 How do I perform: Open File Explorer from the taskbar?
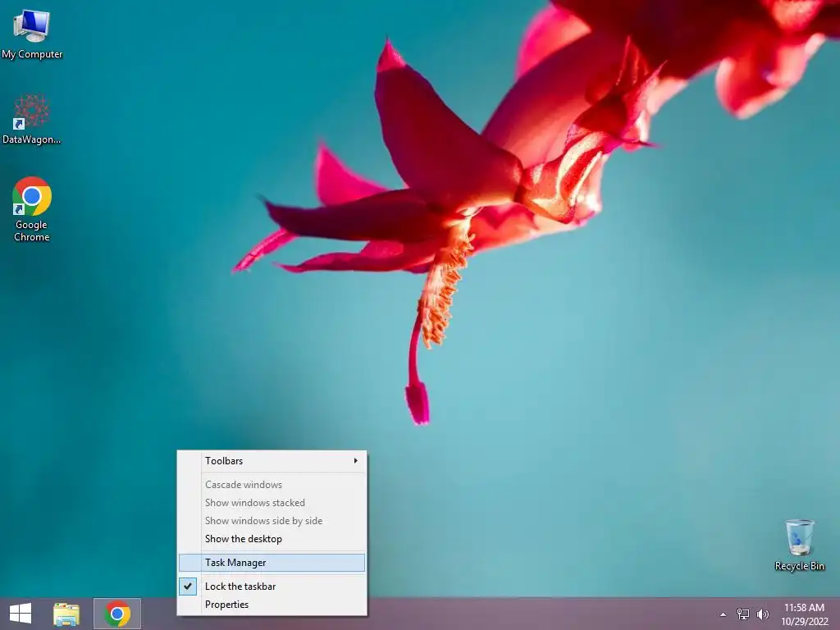click(x=66, y=614)
